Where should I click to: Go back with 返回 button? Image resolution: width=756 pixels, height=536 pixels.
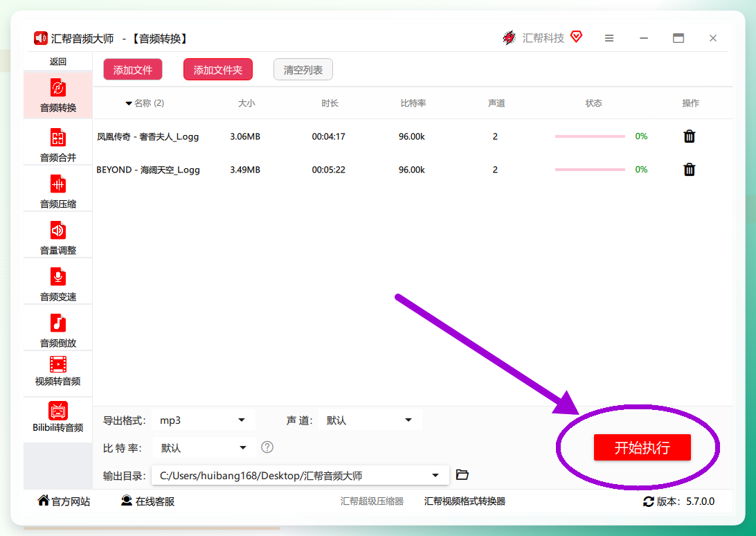coord(58,61)
